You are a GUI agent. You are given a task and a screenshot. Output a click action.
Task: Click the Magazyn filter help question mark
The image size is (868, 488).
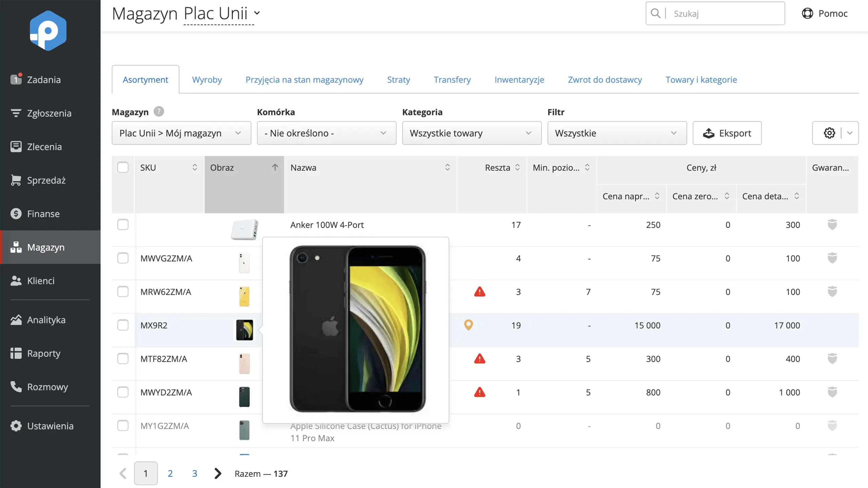(159, 111)
